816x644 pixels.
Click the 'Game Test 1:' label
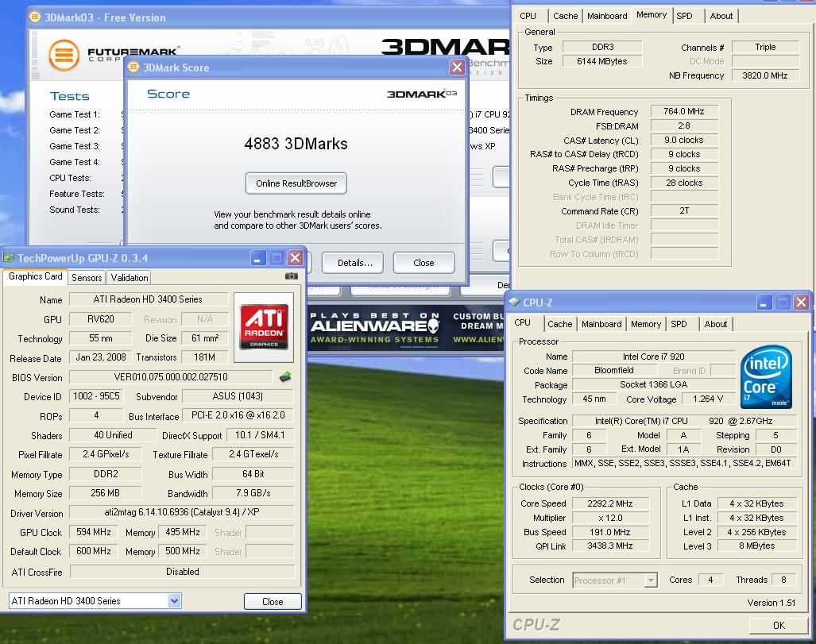click(x=75, y=114)
